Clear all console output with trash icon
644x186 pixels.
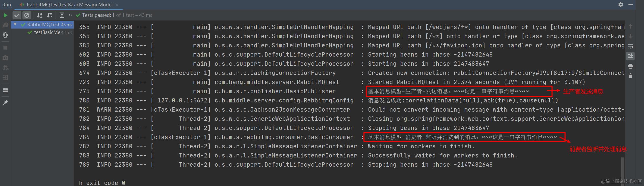(630, 76)
